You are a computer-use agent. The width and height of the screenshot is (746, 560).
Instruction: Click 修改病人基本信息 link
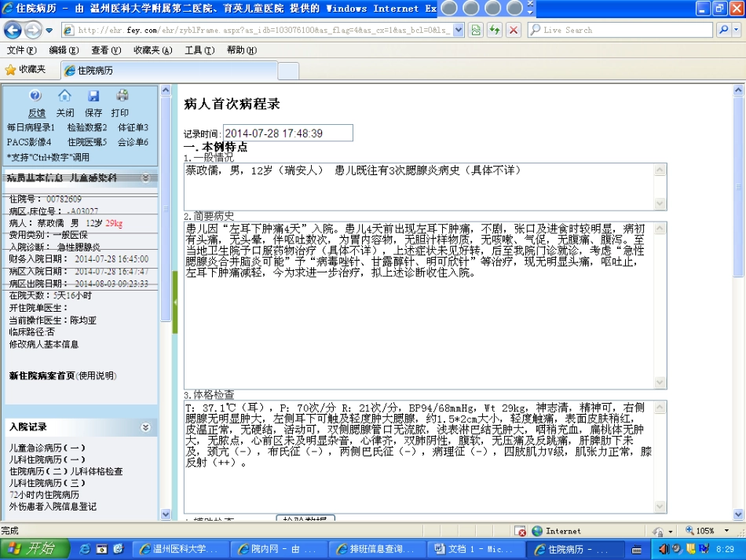click(x=44, y=344)
